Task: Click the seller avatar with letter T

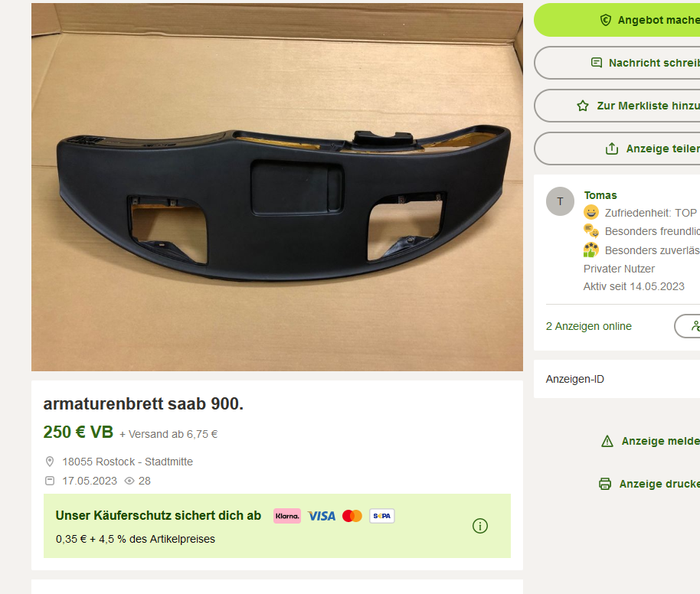Action: point(560,201)
